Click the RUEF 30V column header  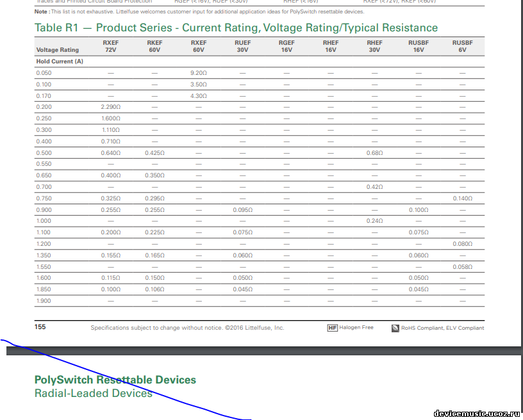pyautogui.click(x=242, y=46)
